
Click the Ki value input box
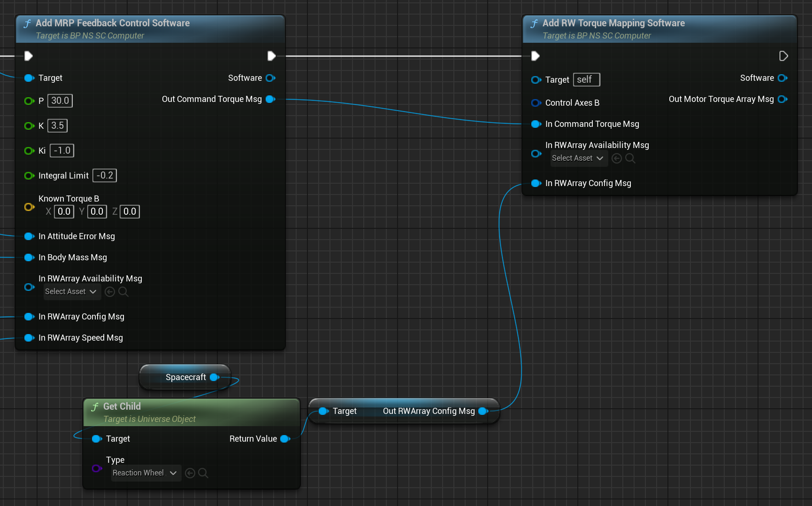coord(62,150)
